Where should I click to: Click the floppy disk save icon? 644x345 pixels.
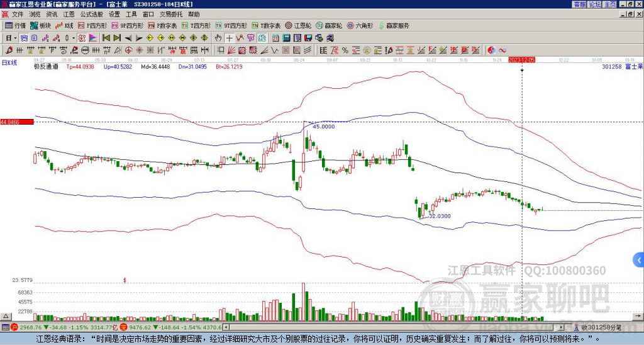(x=308, y=38)
